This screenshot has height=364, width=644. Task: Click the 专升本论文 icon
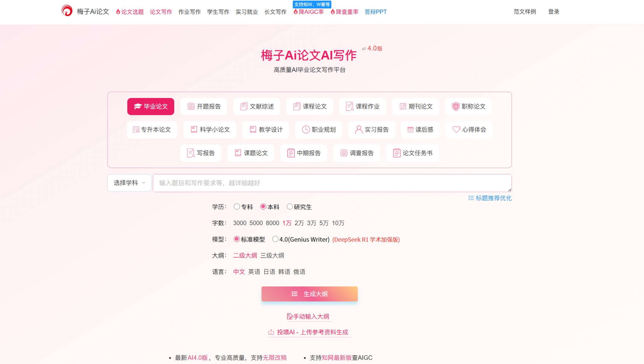pyautogui.click(x=136, y=130)
